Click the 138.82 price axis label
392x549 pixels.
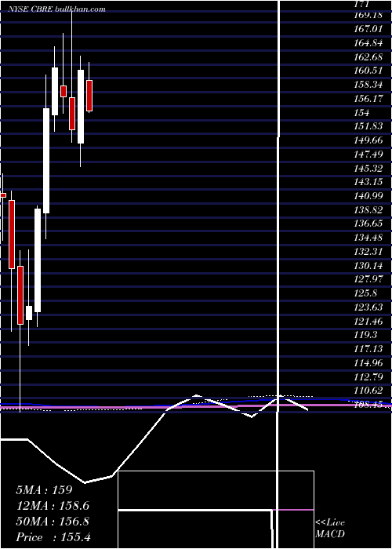(368, 209)
